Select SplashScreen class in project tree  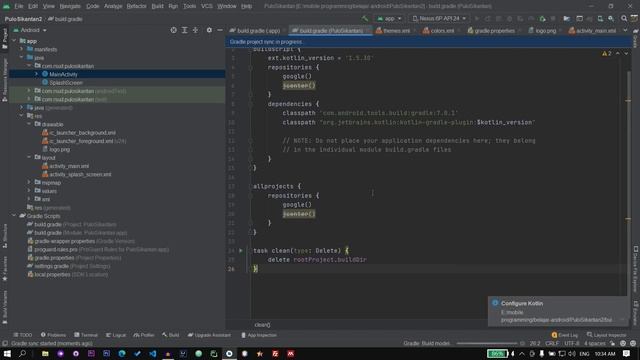point(66,82)
